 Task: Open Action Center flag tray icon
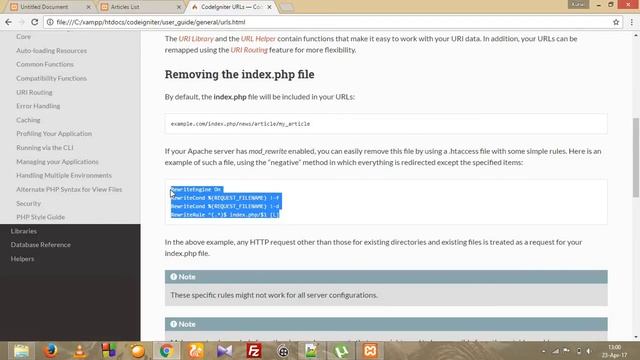click(567, 351)
